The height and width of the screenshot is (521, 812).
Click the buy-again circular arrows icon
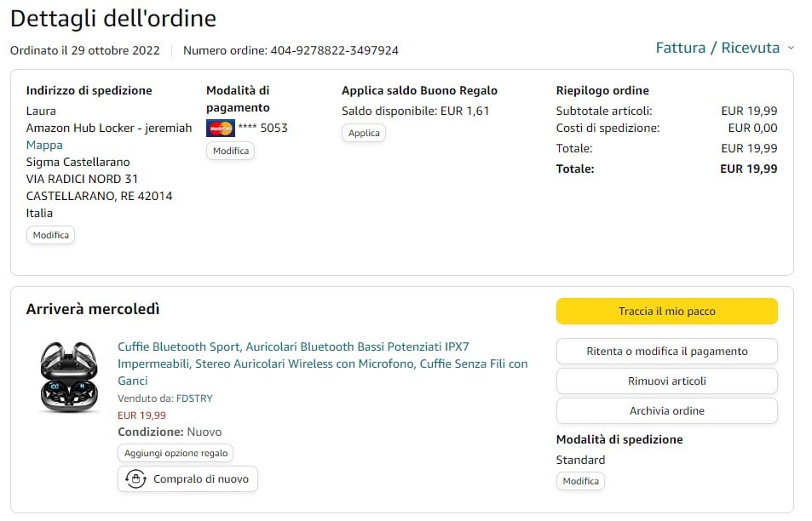point(135,479)
